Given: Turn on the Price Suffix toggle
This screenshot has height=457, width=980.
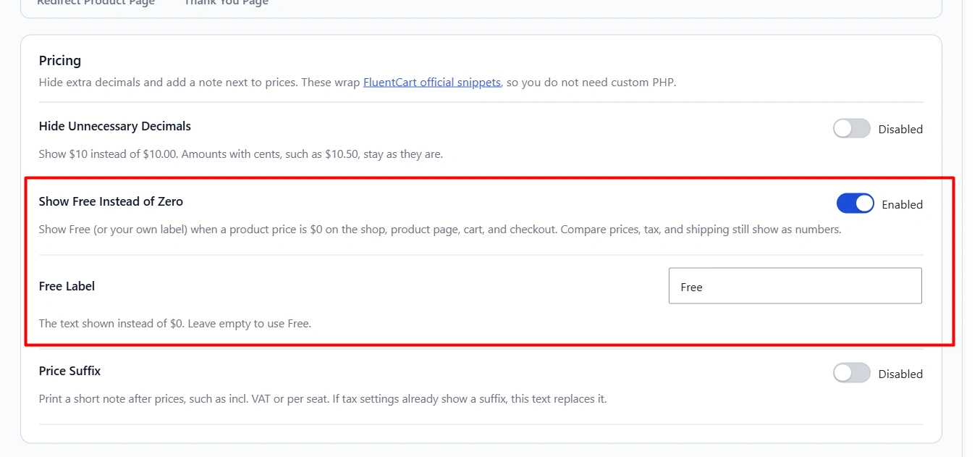Looking at the screenshot, I should 851,374.
